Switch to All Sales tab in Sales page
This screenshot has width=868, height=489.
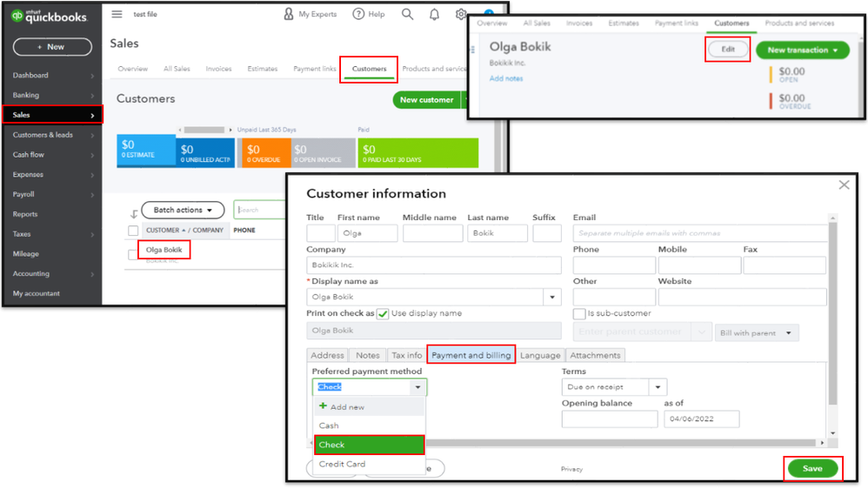tap(177, 69)
